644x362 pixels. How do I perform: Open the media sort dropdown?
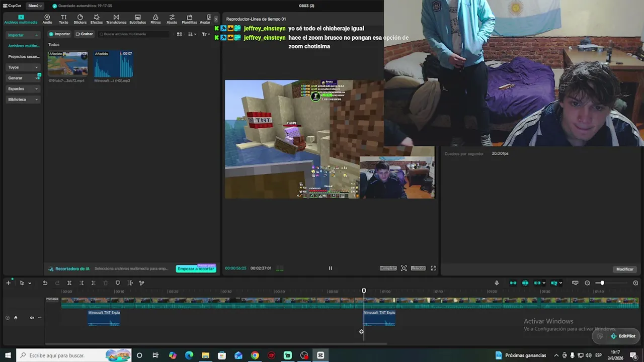coord(192,34)
